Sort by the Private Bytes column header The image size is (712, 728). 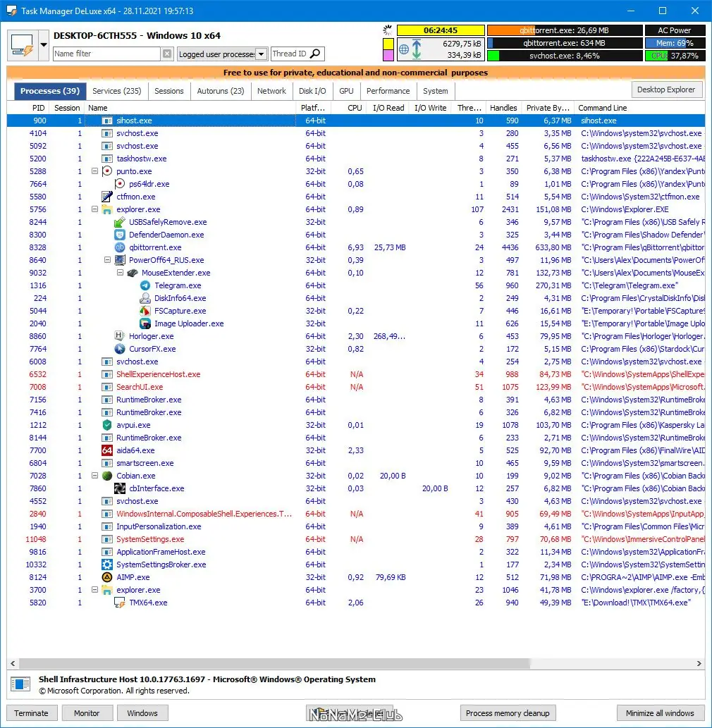pos(548,108)
